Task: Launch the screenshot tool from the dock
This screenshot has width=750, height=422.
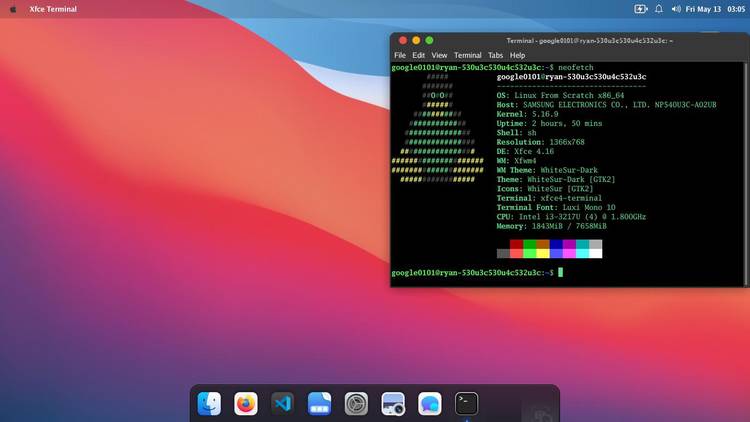Action: [393, 403]
